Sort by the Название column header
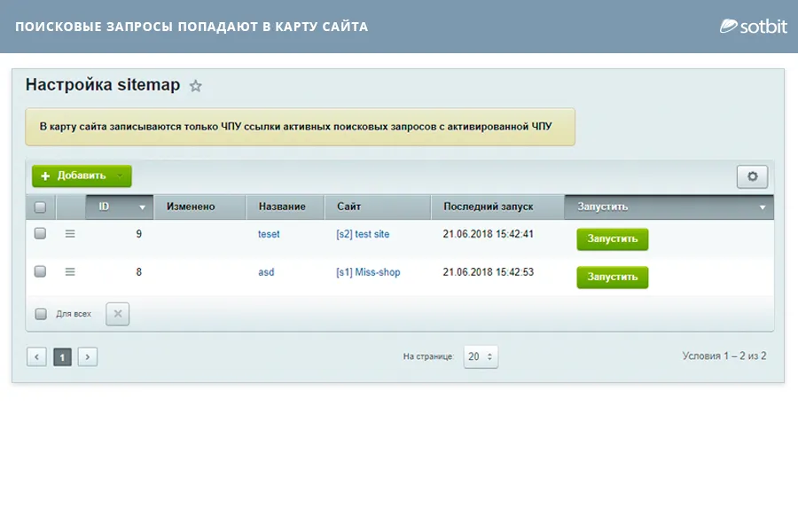This screenshot has height=532, width=798. coord(285,207)
